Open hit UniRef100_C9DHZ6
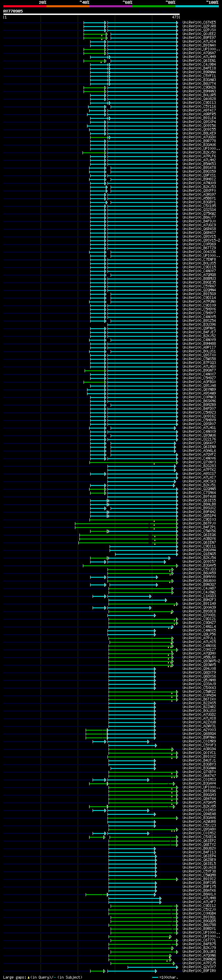Image resolution: width=222 pixels, height=980 pixels. [199, 88]
